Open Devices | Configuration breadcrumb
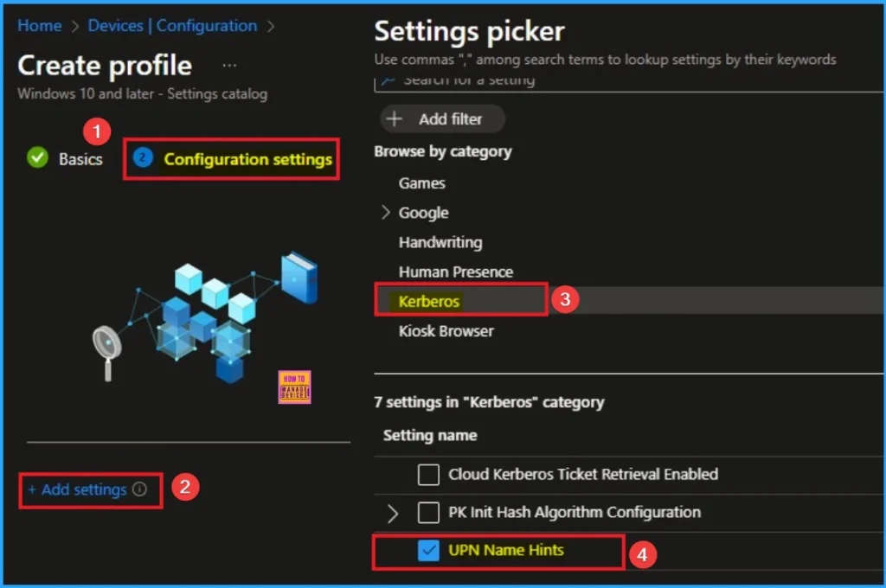This screenshot has height=588, width=886. pos(172,26)
